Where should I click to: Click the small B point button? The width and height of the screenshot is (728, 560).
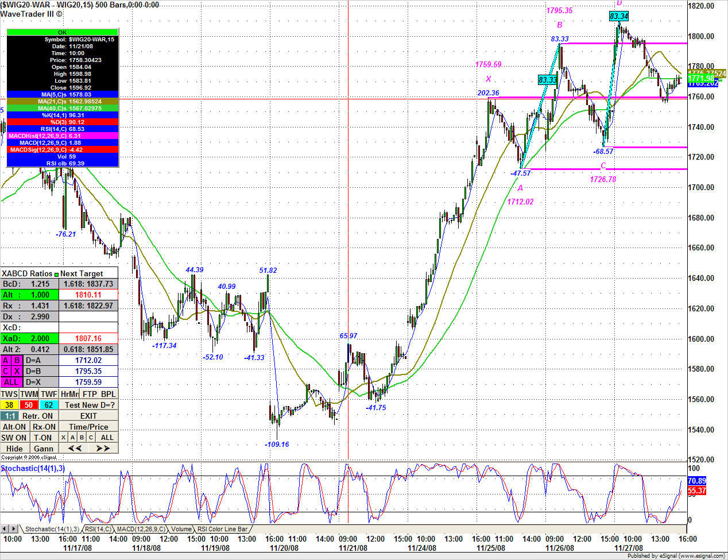[x=82, y=438]
